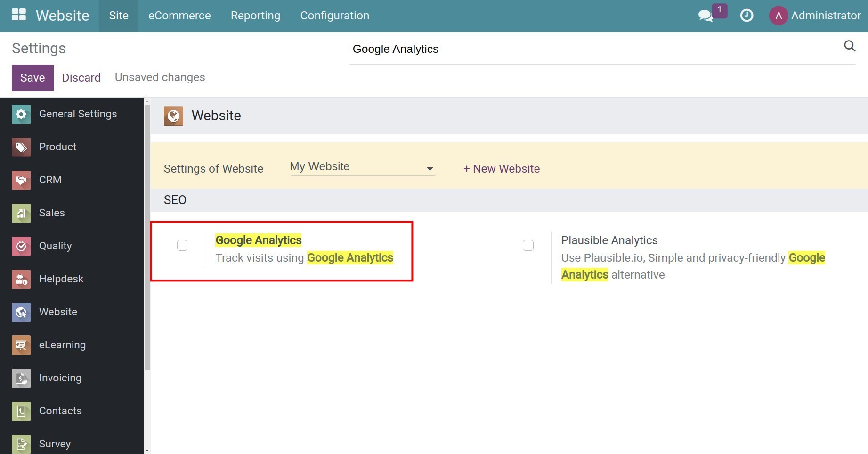This screenshot has width=868, height=454.
Task: Open the apps grid menu
Action: point(19,14)
